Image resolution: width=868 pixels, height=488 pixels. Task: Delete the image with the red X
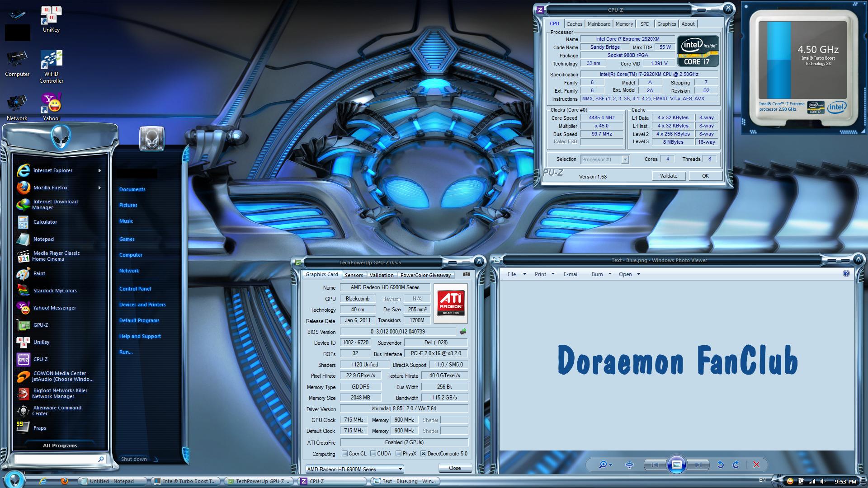[756, 465]
